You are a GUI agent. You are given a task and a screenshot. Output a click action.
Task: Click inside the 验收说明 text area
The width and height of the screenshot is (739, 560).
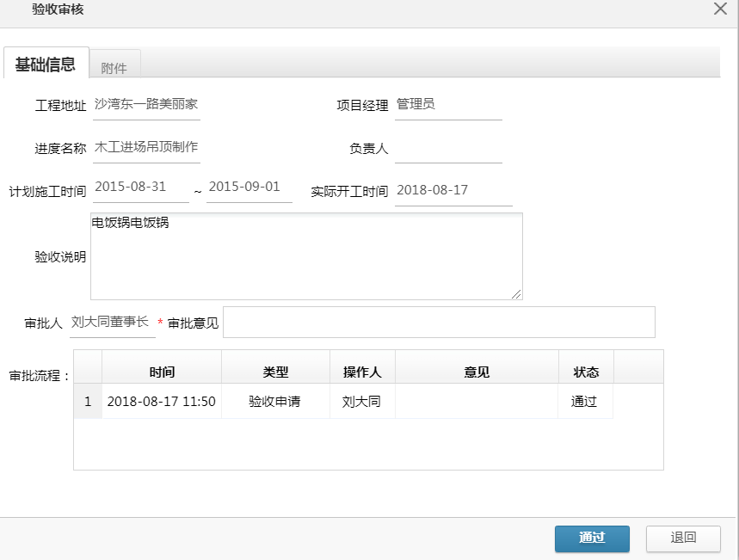pos(305,254)
